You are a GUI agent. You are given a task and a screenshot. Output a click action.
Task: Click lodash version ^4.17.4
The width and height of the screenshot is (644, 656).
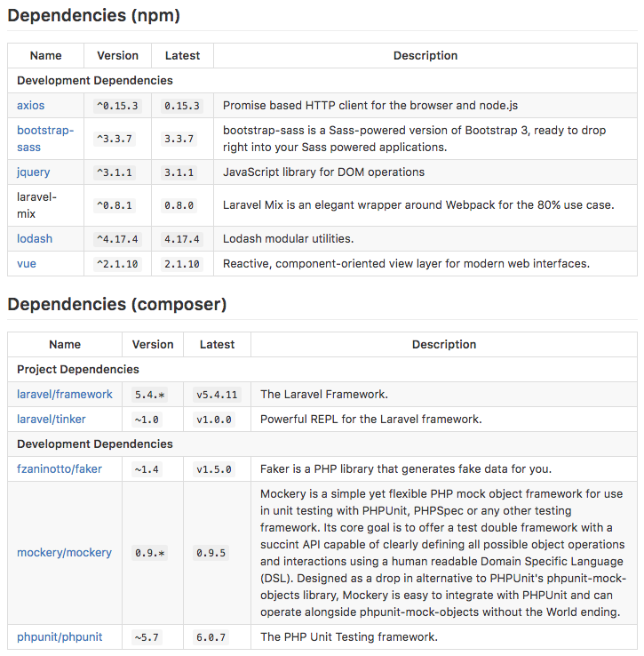117,239
